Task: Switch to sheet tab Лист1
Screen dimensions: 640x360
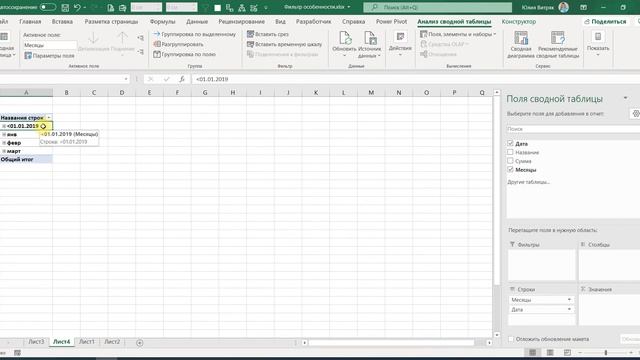Action: 87,342
